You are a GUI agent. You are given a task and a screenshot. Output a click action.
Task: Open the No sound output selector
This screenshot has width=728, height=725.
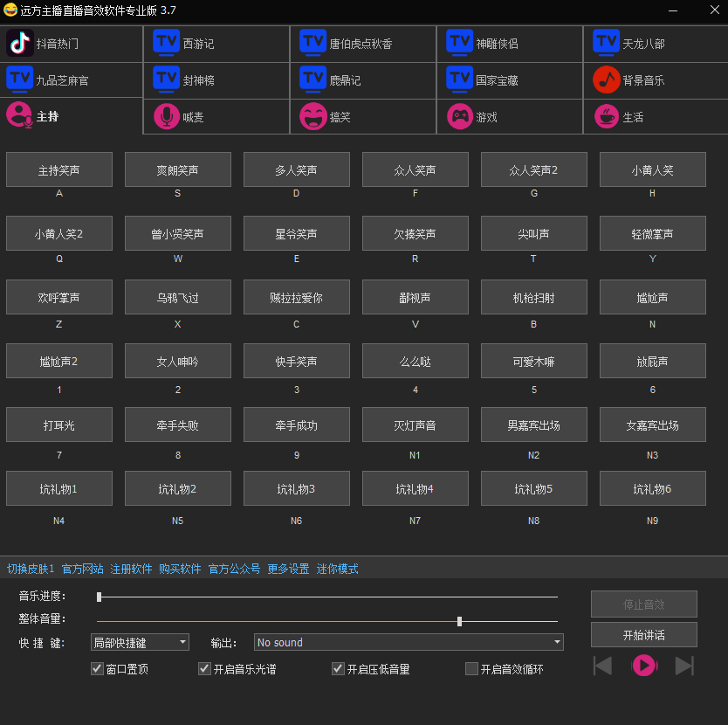tap(406, 642)
